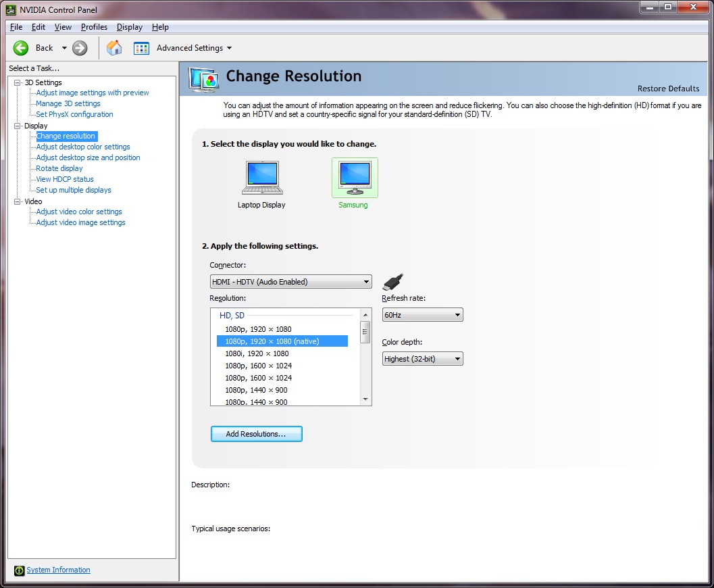714x588 pixels.
Task: Click the Advanced Settings grid icon
Action: click(141, 48)
